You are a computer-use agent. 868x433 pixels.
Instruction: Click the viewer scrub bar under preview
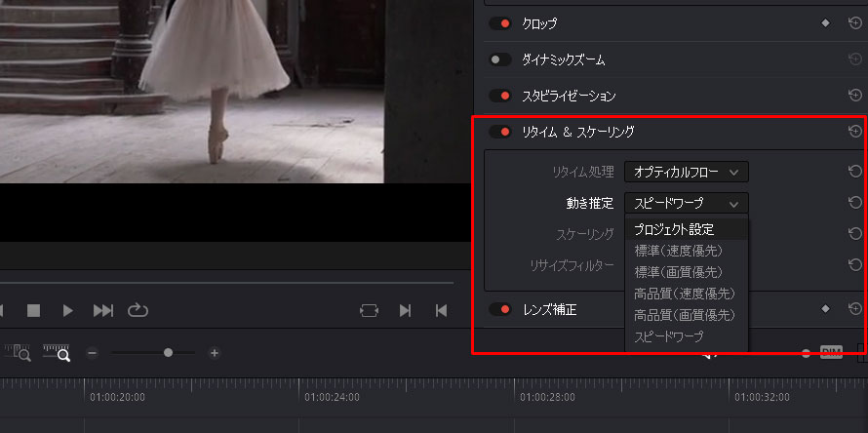(x=226, y=283)
